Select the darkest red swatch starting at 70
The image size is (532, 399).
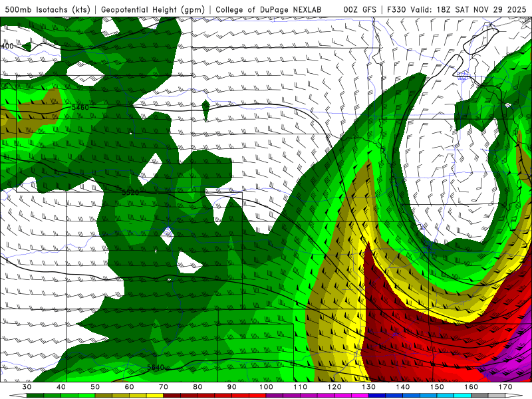coord(172,396)
